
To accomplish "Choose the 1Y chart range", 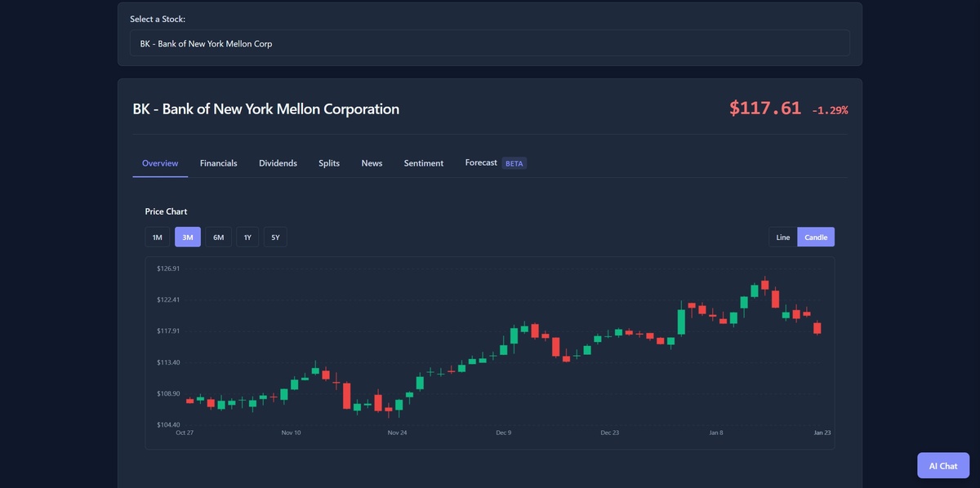I will [x=247, y=237].
